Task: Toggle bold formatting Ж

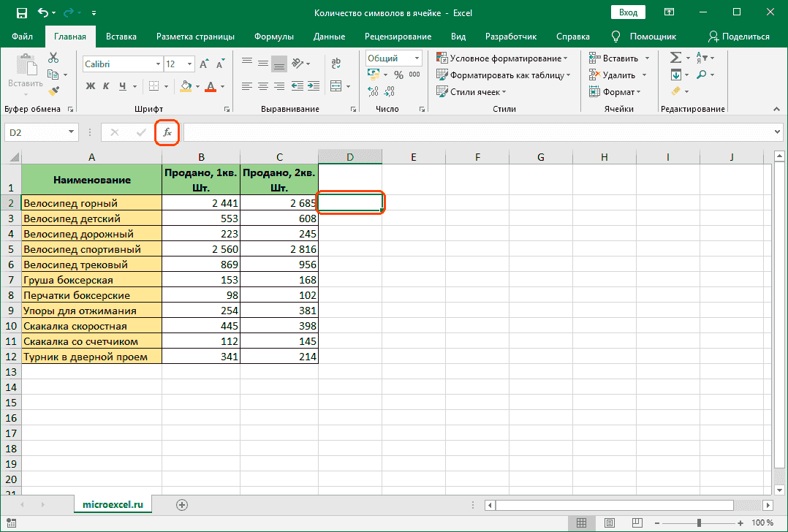Action: pos(91,86)
